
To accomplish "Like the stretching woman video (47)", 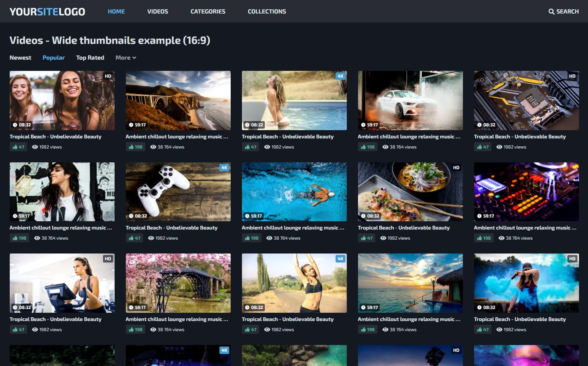I will (251, 330).
